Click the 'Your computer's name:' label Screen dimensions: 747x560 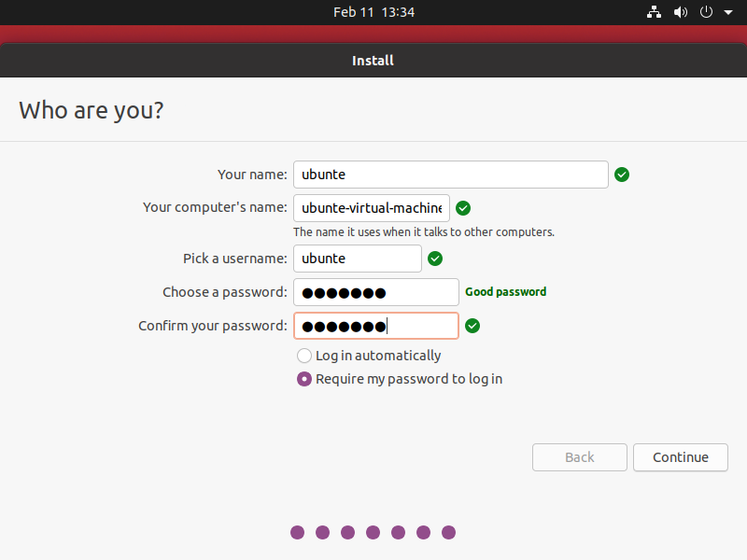coord(215,207)
